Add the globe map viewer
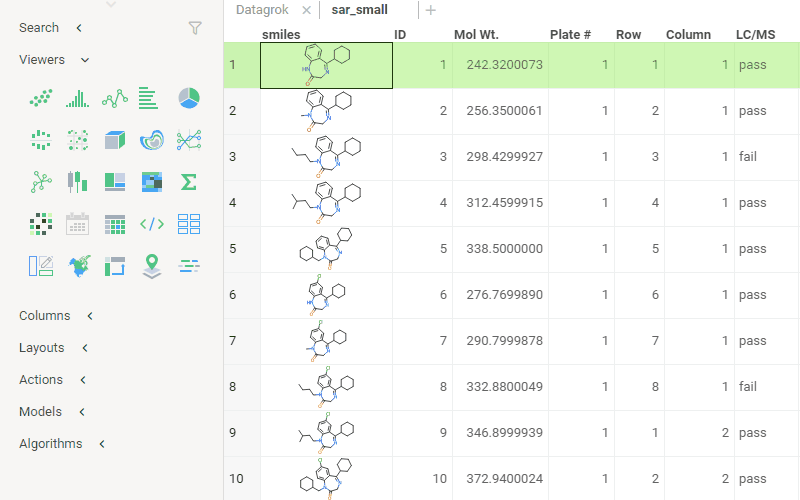Screen dimensions: 800x500 (x=77, y=266)
